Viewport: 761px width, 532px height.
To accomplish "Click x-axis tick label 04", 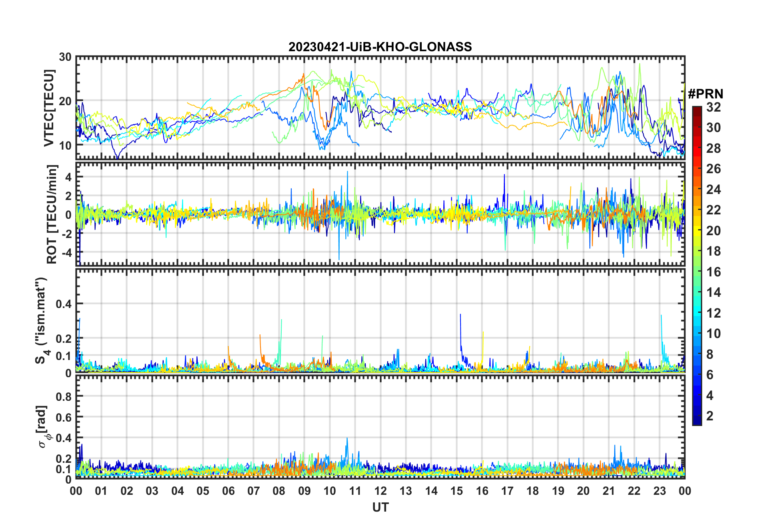I will coord(178,491).
